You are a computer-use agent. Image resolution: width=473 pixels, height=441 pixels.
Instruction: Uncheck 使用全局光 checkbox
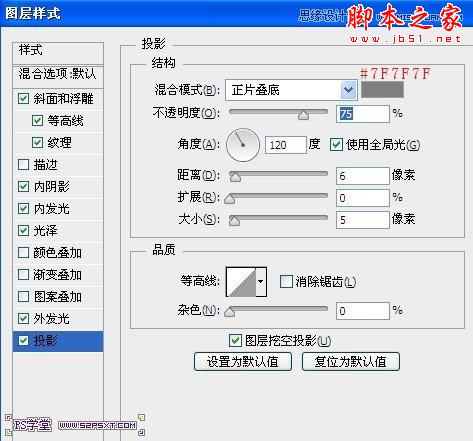pyautogui.click(x=336, y=145)
